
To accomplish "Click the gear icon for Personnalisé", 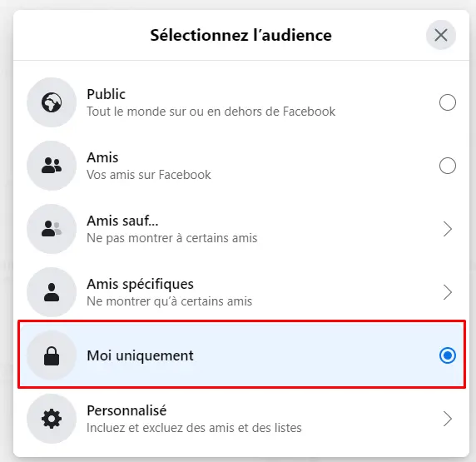I will 52,419.
